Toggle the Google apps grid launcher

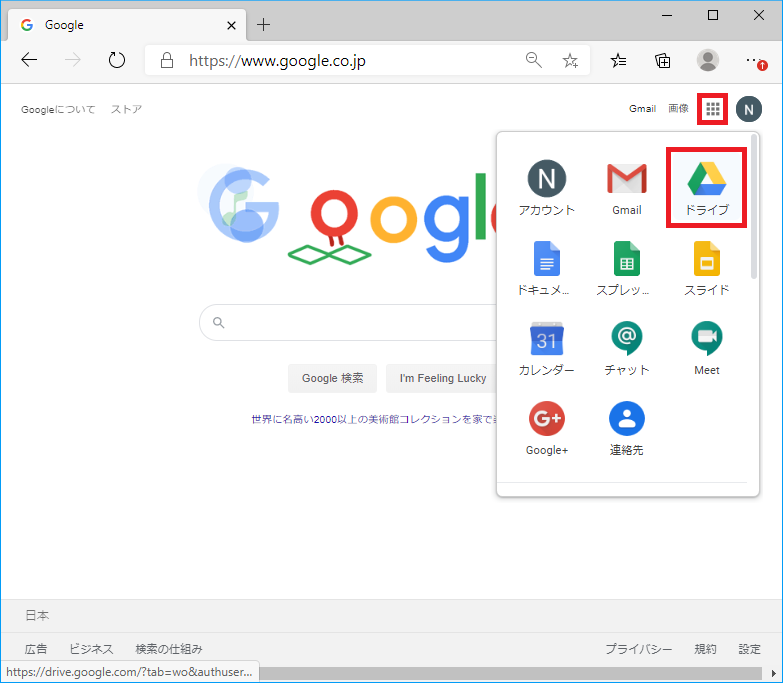pos(713,109)
